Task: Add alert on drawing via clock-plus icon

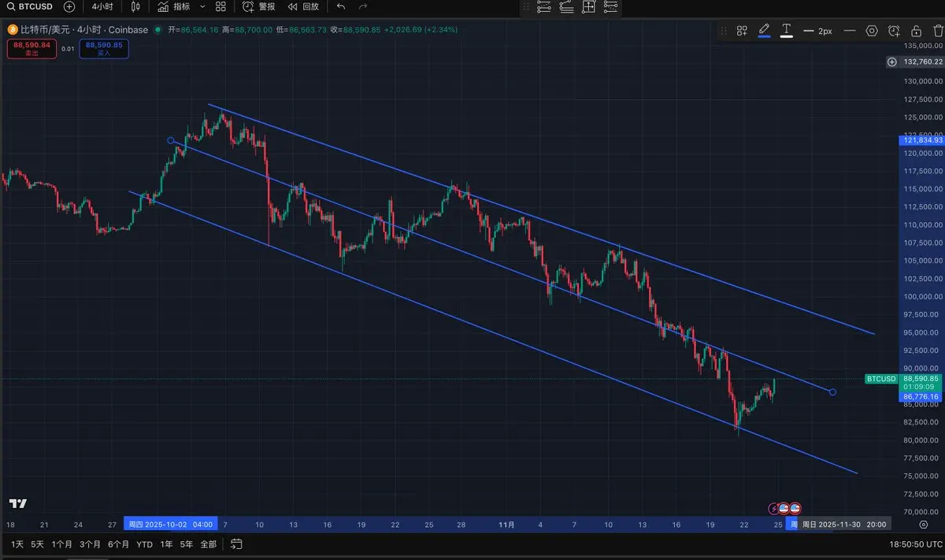Action: click(x=894, y=31)
